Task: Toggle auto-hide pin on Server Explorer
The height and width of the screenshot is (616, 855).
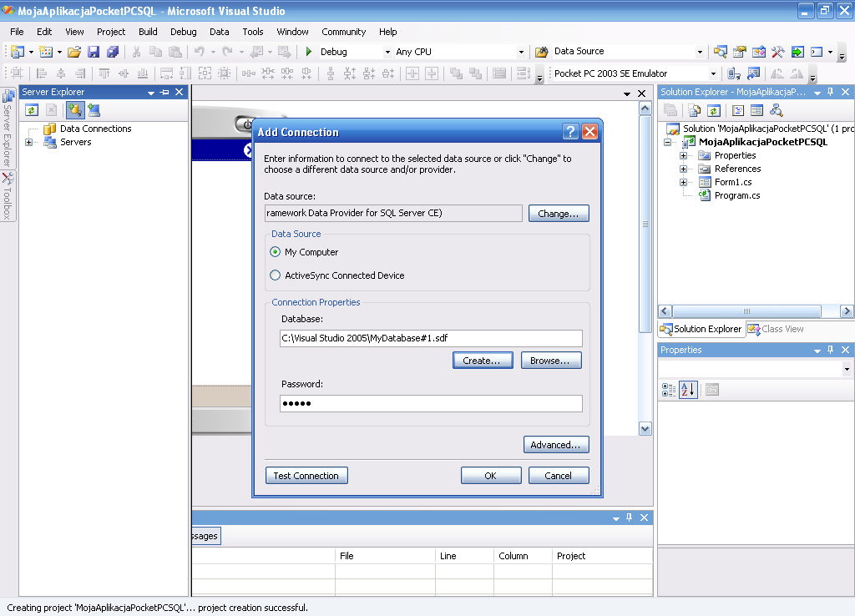Action: [x=165, y=92]
